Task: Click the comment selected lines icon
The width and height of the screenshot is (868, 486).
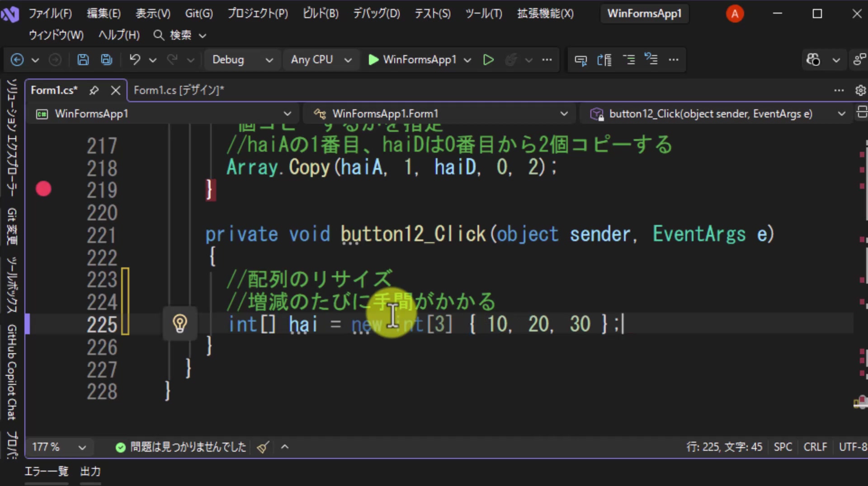Action: pyautogui.click(x=629, y=60)
